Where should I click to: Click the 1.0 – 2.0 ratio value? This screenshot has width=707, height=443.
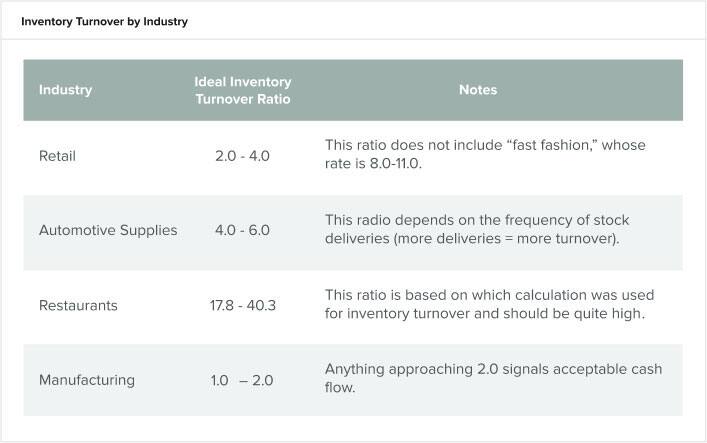[242, 380]
